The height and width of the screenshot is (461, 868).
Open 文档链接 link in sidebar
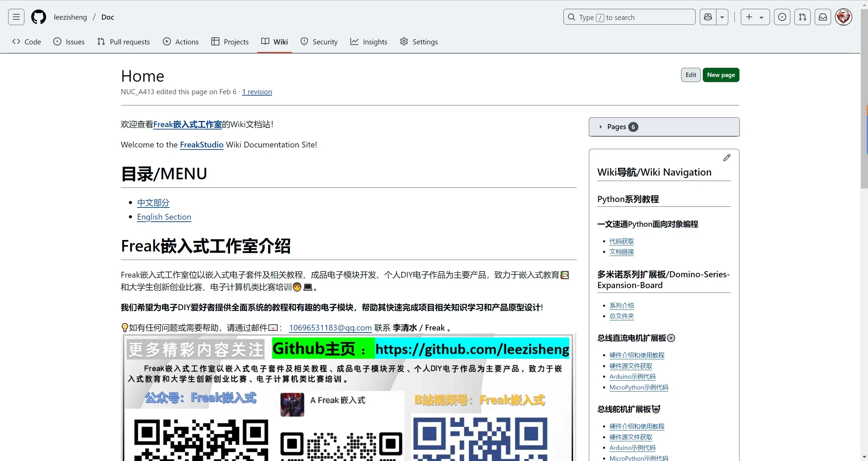click(x=621, y=252)
